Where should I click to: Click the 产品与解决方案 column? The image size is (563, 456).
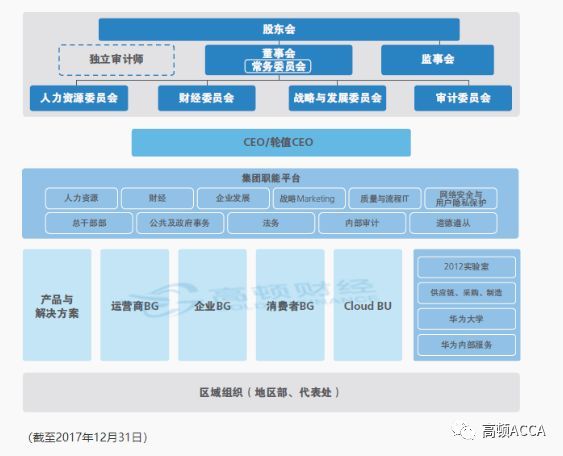point(57,305)
